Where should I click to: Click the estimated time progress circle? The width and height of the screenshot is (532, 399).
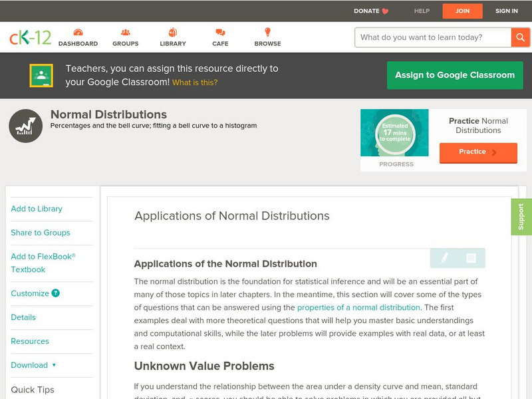coord(396,132)
